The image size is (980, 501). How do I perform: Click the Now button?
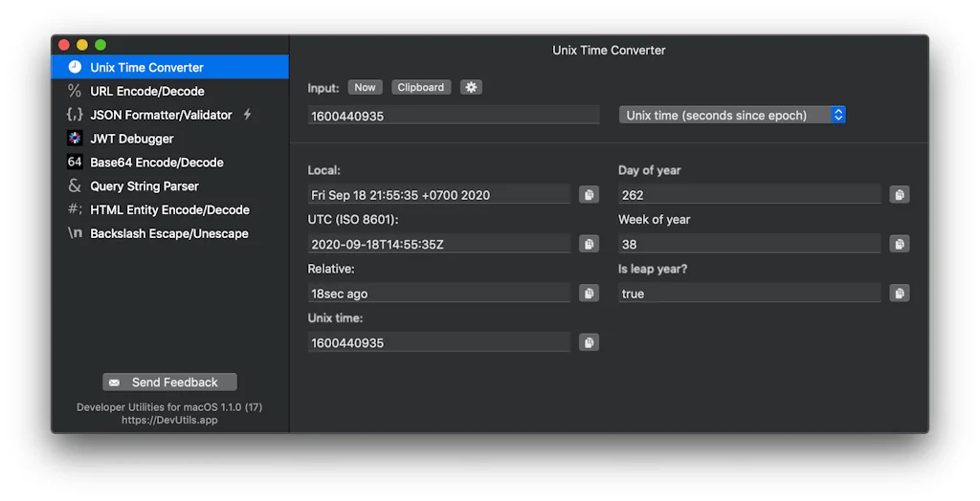(365, 87)
